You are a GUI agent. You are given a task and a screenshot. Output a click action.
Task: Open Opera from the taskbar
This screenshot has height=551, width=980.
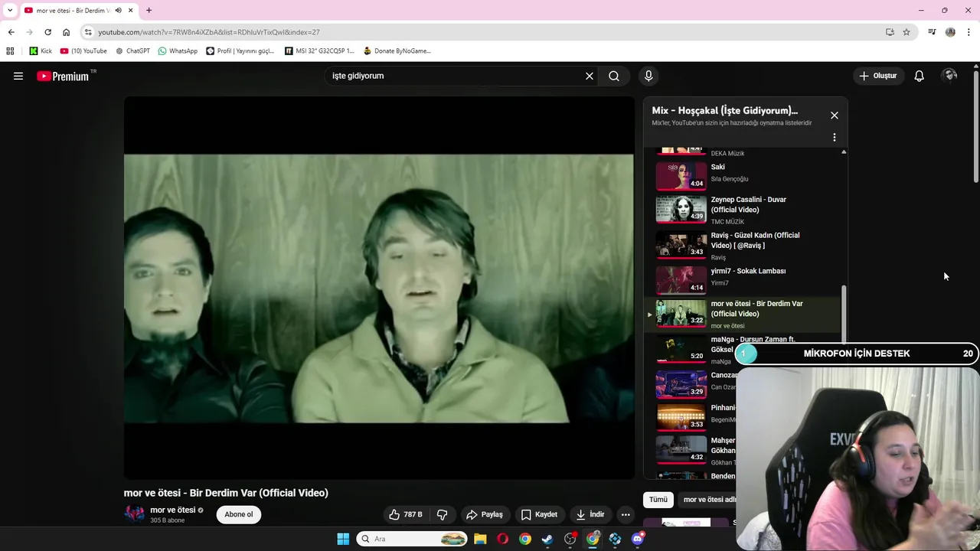(502, 539)
